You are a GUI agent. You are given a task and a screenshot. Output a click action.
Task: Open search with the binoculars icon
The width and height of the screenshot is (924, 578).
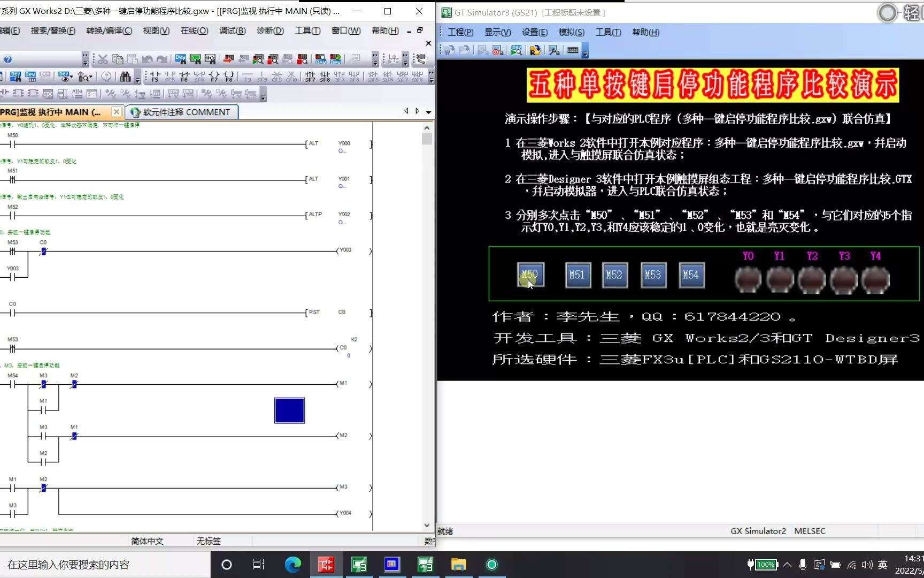pos(126,77)
